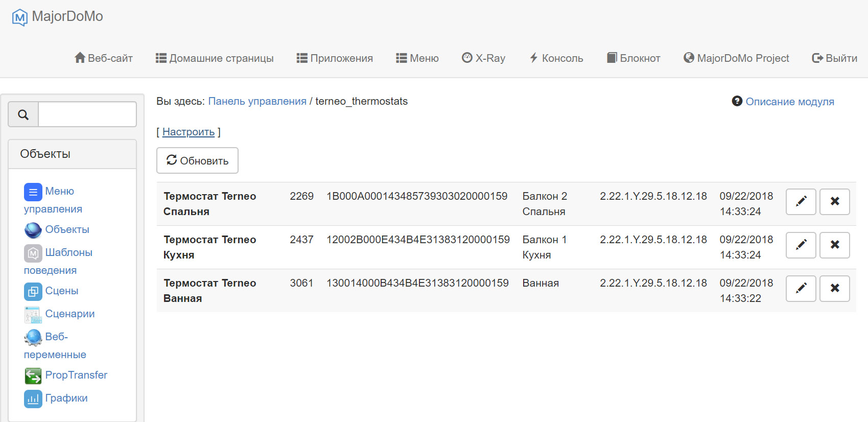Click the MajorDoMo logo icon
The image size is (868, 422).
point(19,17)
